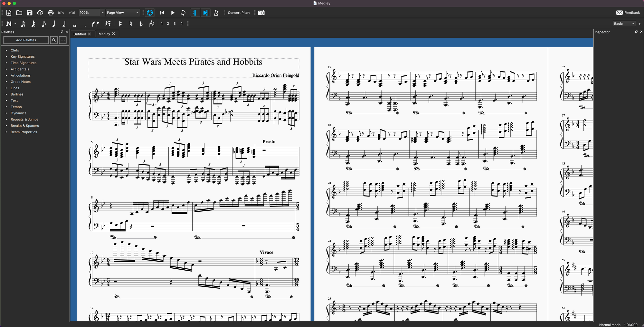
Task: Toggle MIDI input
Action: [x=150, y=13]
